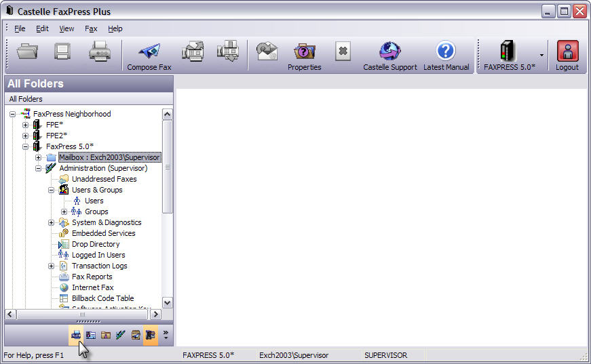591x364 pixels.
Task: Select the FPE2* server in the tree
Action: tap(56, 136)
